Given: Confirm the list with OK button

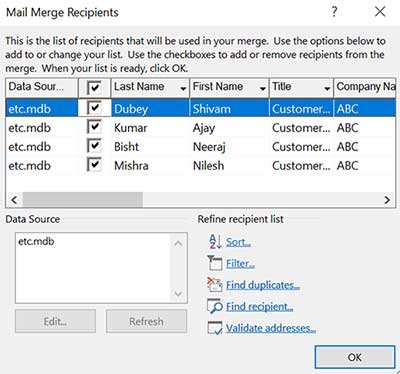Looking at the screenshot, I should pyautogui.click(x=355, y=357).
